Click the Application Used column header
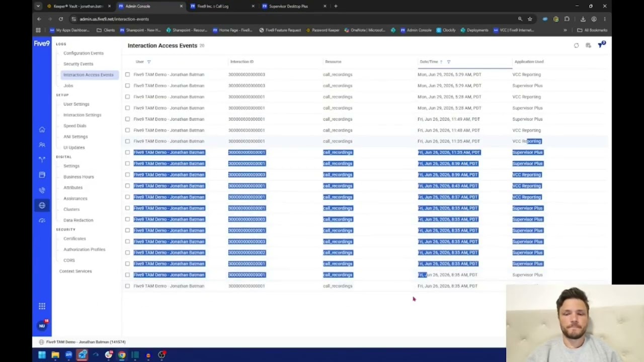Image resolution: width=644 pixels, height=362 pixels. tap(529, 62)
